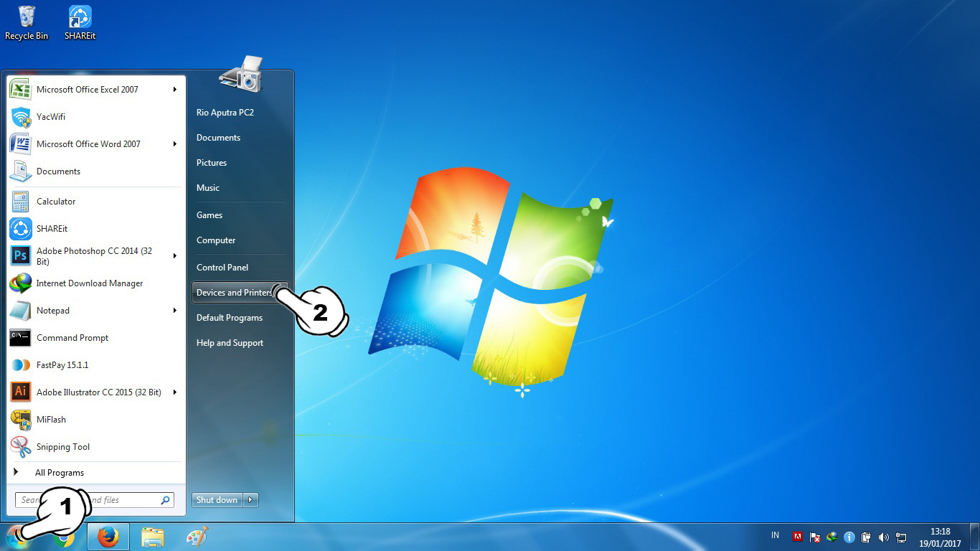Open the network tray icon

[901, 537]
